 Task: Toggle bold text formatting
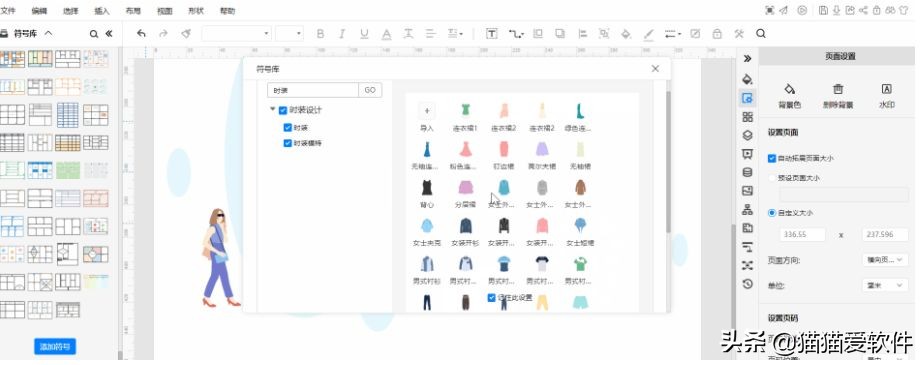[x=320, y=34]
